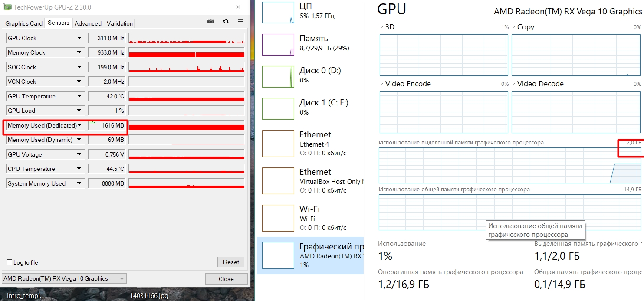Click the 311.0 MHz GPU Clock value
This screenshot has width=644, height=301.
(107, 38)
